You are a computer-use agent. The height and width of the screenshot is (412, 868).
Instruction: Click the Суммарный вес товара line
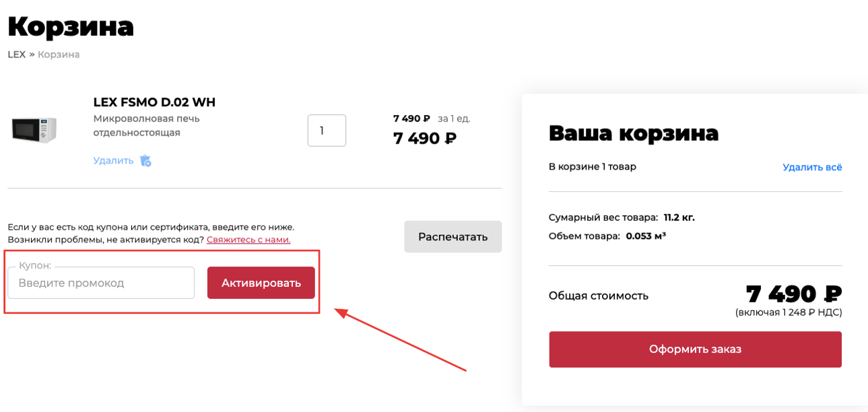622,217
